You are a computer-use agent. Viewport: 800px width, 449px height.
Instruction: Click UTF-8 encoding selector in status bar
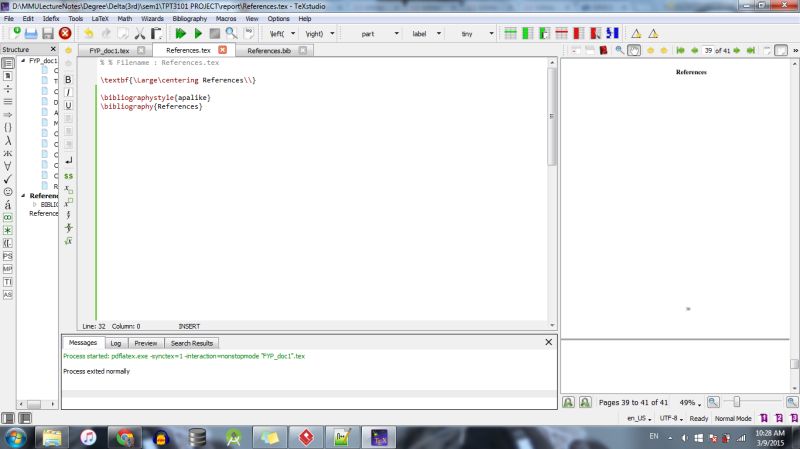[671, 418]
